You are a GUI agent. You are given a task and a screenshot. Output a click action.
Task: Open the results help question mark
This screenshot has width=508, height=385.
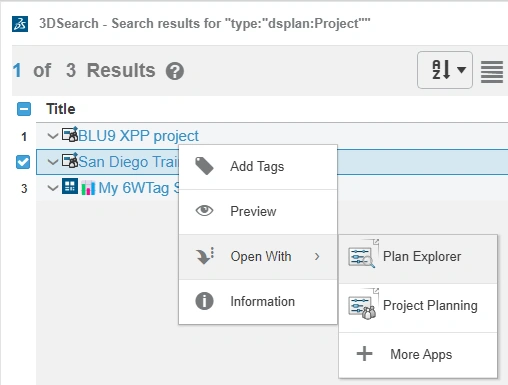point(175,71)
